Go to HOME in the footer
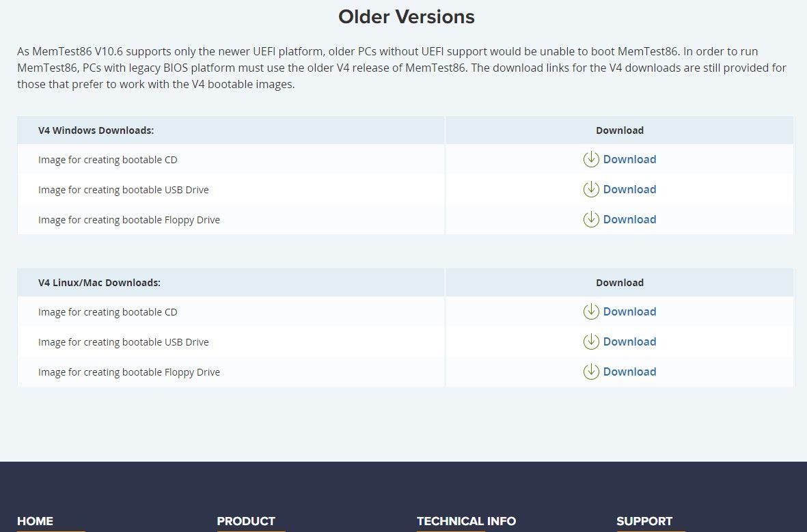 coord(35,521)
